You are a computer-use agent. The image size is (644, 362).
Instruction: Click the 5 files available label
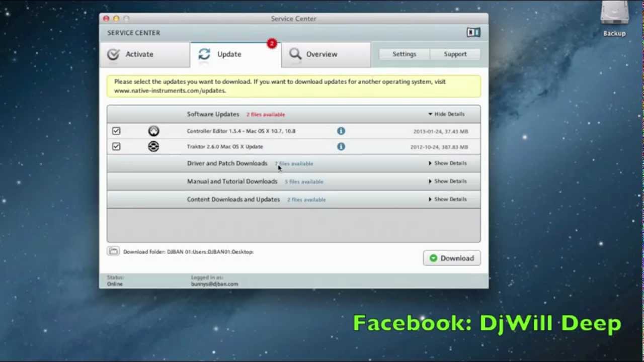click(x=304, y=182)
